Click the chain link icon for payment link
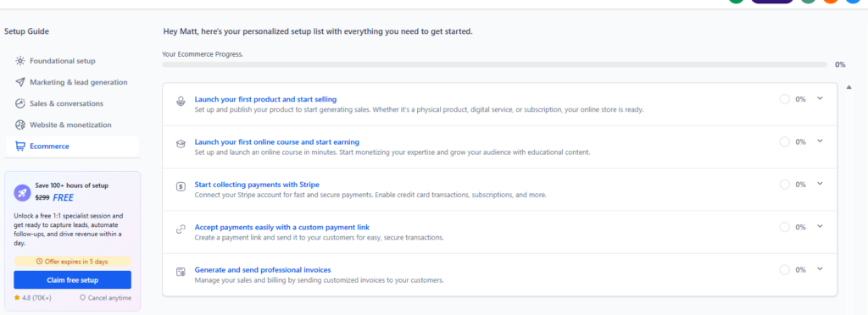This screenshot has width=868, height=315. tap(181, 229)
